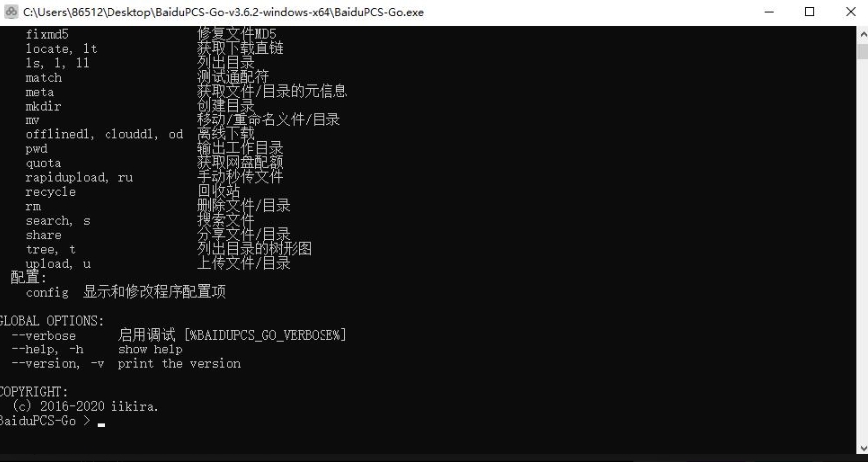This screenshot has width=868, height=462.
Task: Click the 'mv' command text
Action: click(33, 120)
